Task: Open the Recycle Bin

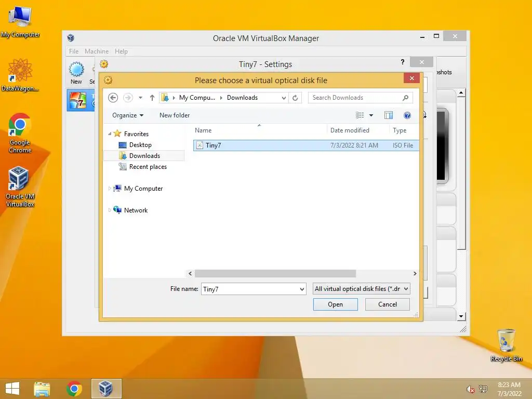Action: tap(506, 345)
